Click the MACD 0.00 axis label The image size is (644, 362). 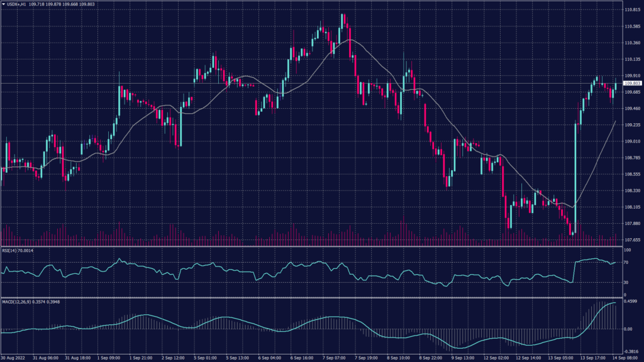(628, 329)
